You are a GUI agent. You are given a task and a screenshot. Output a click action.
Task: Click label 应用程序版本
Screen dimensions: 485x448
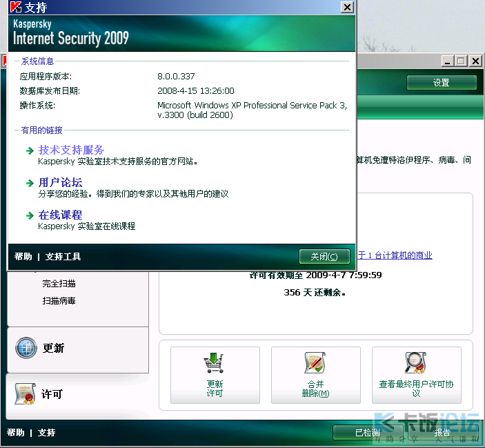(x=46, y=77)
